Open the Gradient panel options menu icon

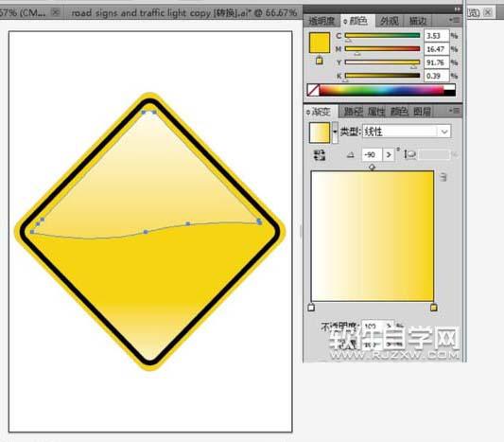(455, 111)
